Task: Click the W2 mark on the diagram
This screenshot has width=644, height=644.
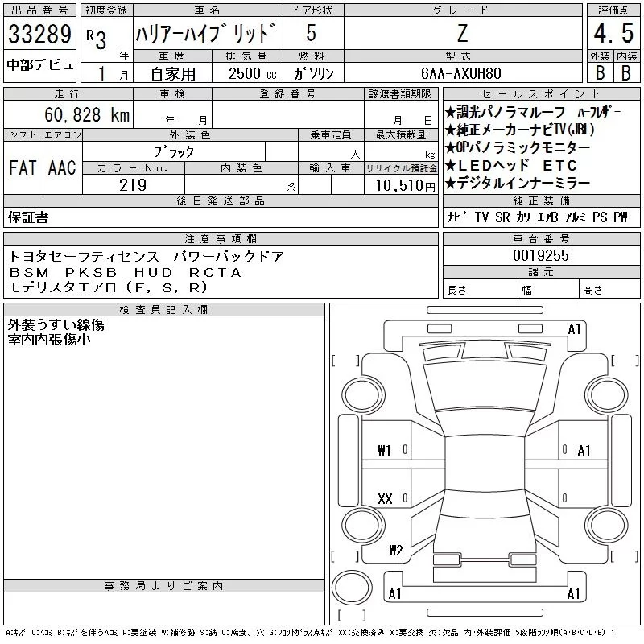Action: point(395,550)
